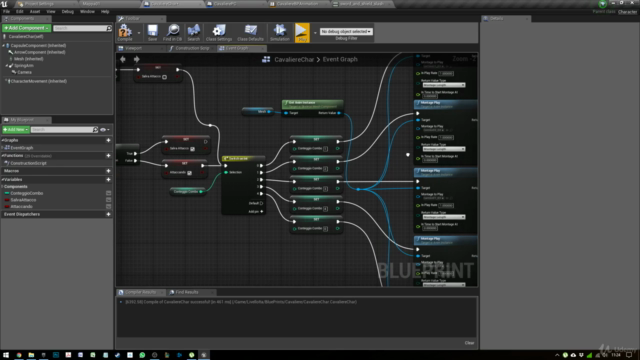The width and height of the screenshot is (640, 360).
Task: Toggle ConteggioCombo editable eye icon
Action: pyautogui.click(x=109, y=193)
